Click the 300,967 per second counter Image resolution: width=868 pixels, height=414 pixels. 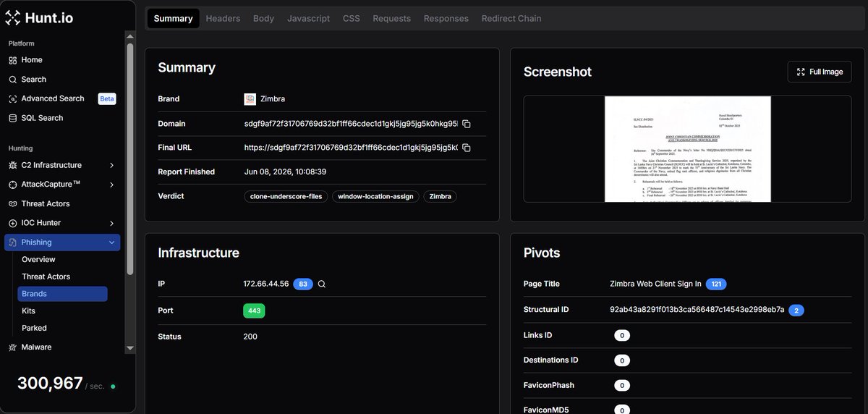(50, 384)
